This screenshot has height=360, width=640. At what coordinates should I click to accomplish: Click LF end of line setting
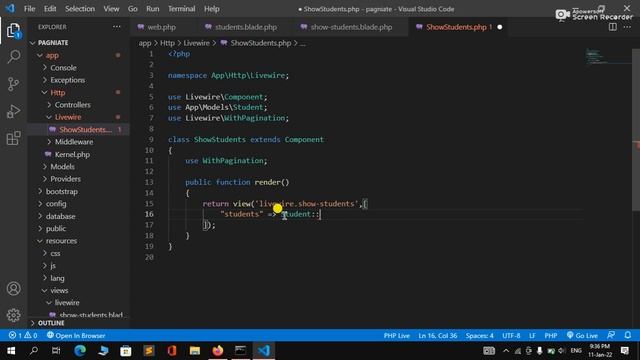tap(532, 336)
